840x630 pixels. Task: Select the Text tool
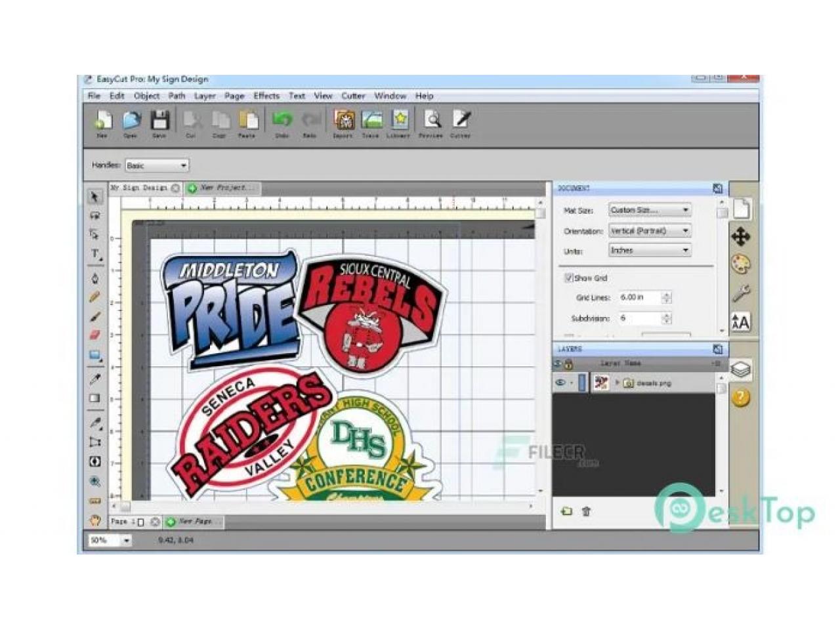[95, 254]
